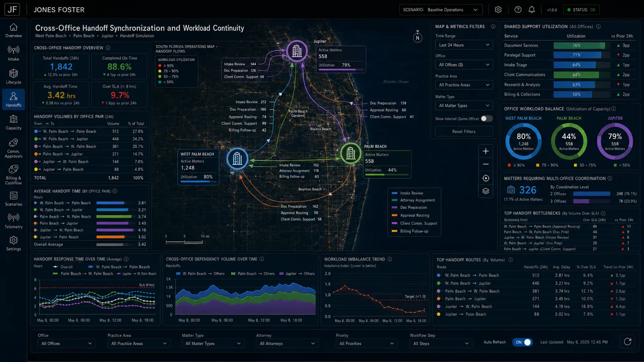Toggle Approval Routing in map legend
The height and width of the screenshot is (362, 644).
pos(410,216)
